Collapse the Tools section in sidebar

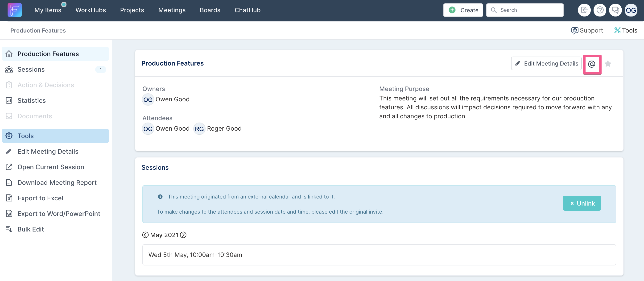click(55, 136)
